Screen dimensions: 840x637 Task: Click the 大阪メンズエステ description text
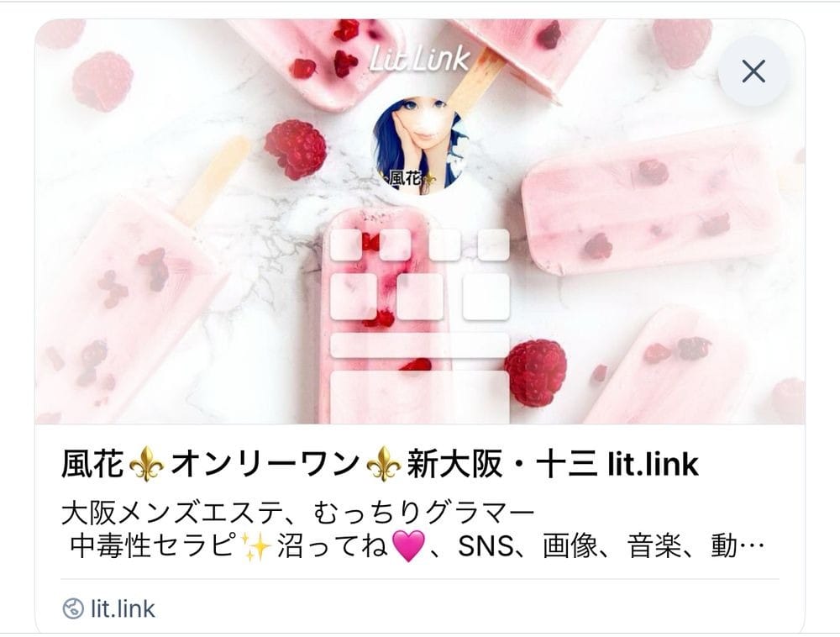pyautogui.click(x=412, y=529)
